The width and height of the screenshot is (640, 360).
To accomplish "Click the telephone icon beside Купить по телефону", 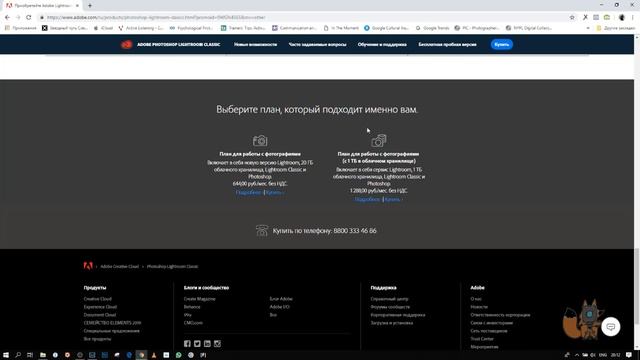I will pyautogui.click(x=262, y=231).
